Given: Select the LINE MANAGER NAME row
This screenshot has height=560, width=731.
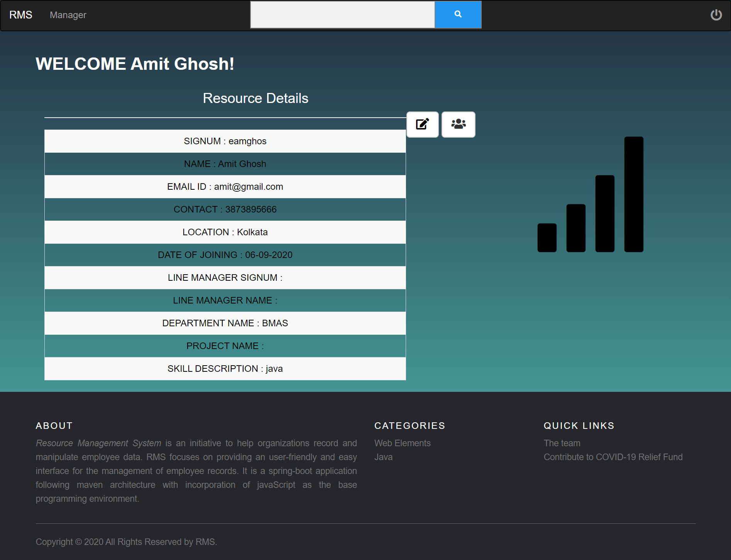Looking at the screenshot, I should [225, 300].
